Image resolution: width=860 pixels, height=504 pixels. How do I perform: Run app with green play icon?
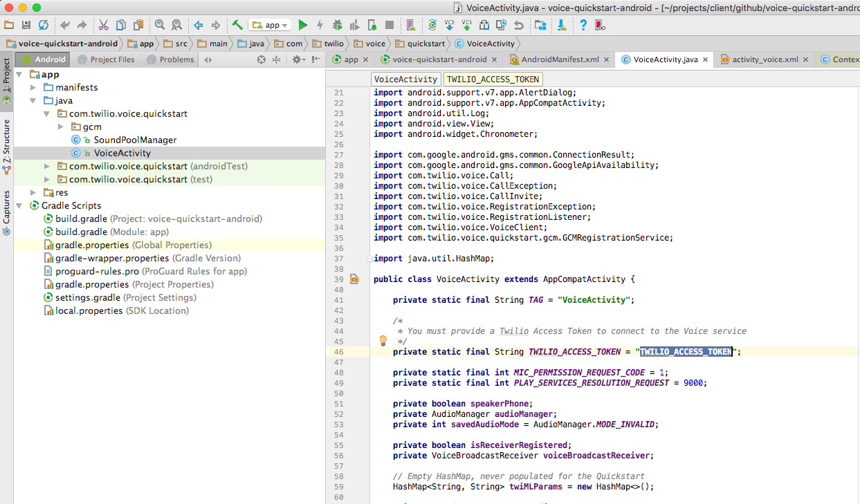(x=302, y=25)
